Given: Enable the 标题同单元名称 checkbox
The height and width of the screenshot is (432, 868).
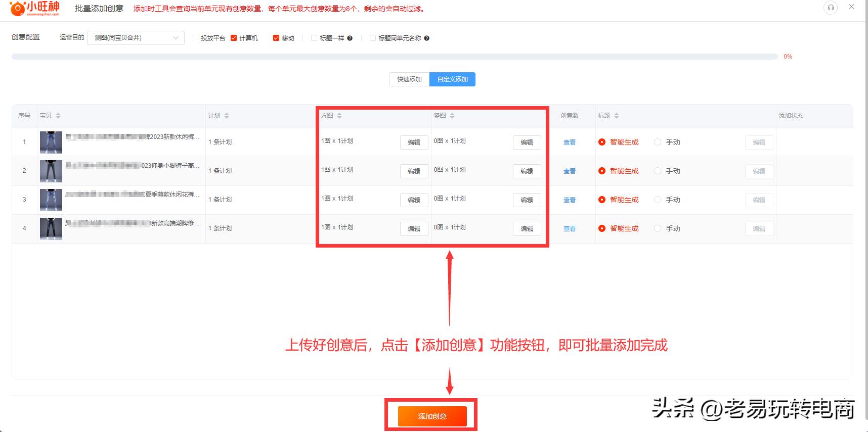Looking at the screenshot, I should 373,38.
